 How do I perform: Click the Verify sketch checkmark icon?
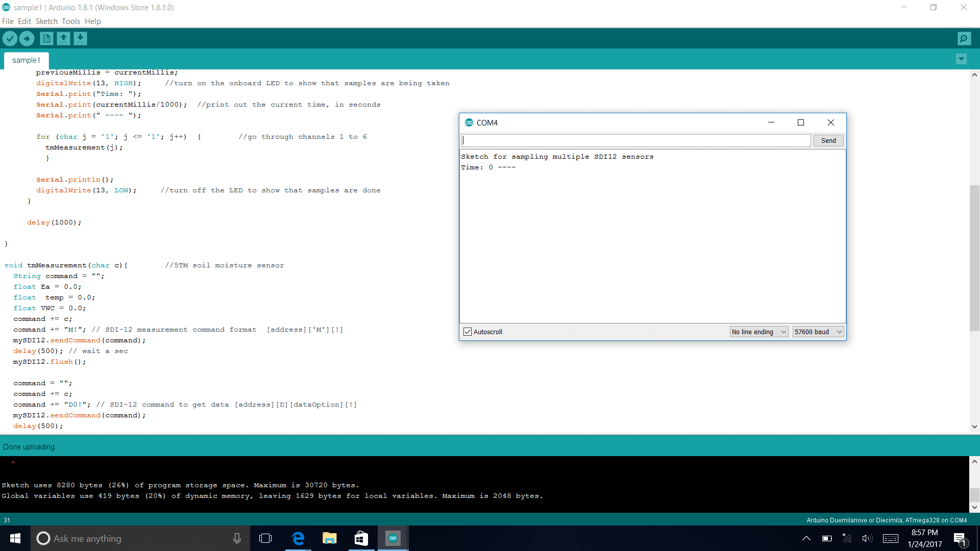[10, 38]
